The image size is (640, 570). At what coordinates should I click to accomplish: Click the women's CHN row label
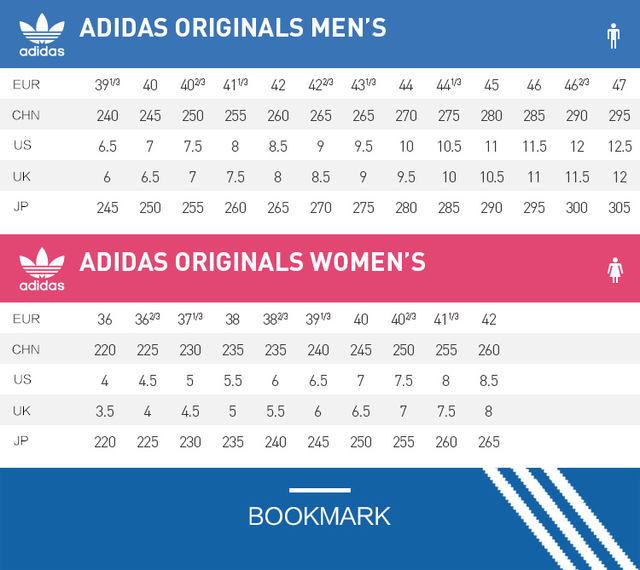click(x=26, y=350)
